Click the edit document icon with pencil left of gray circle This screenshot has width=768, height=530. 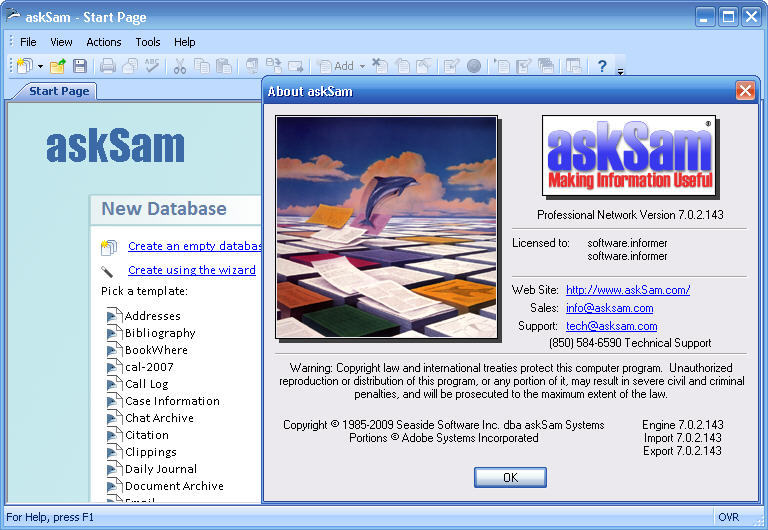[451, 66]
